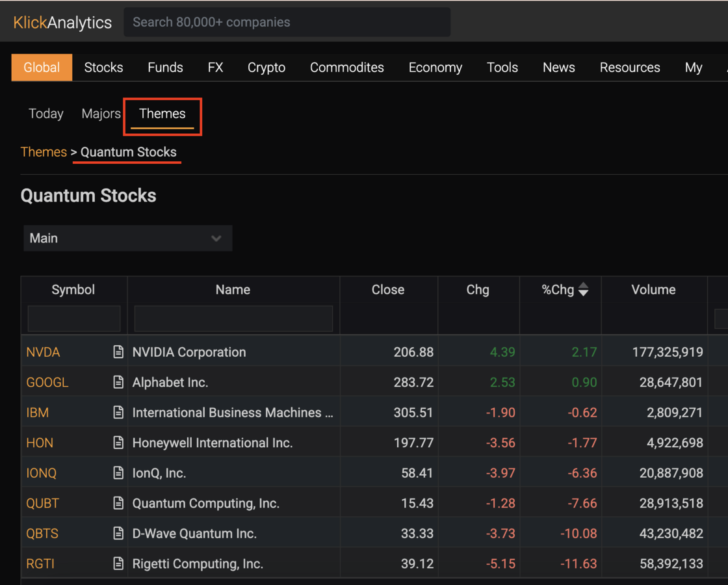Focus the Name column filter field
The height and width of the screenshot is (585, 728).
233,318
